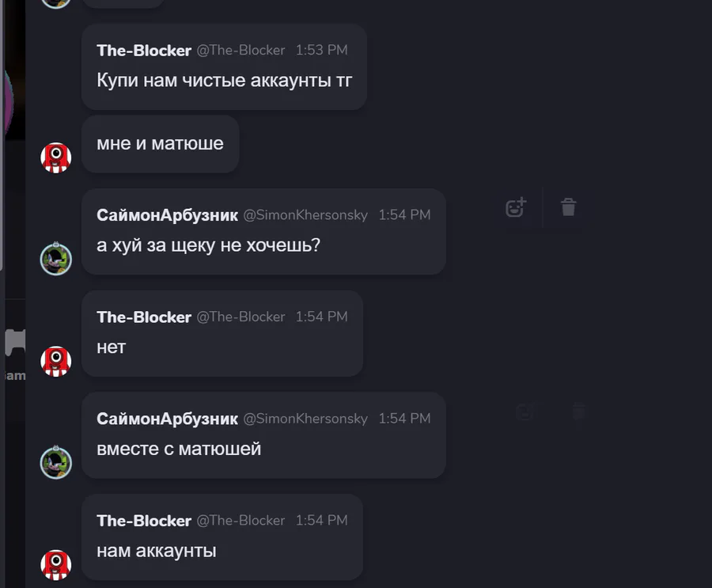This screenshot has height=588, width=712.
Task: Select the message 'Купи нам чистые аккаунты тг'
Action: click(225, 81)
